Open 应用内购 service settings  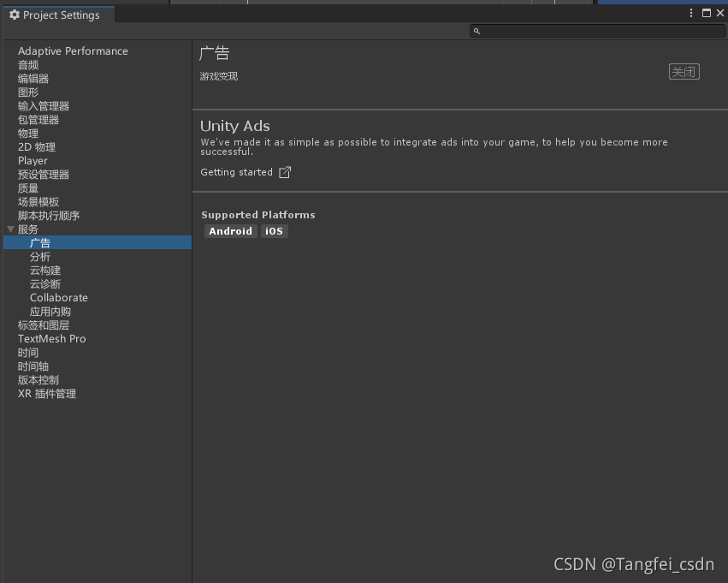(x=50, y=312)
